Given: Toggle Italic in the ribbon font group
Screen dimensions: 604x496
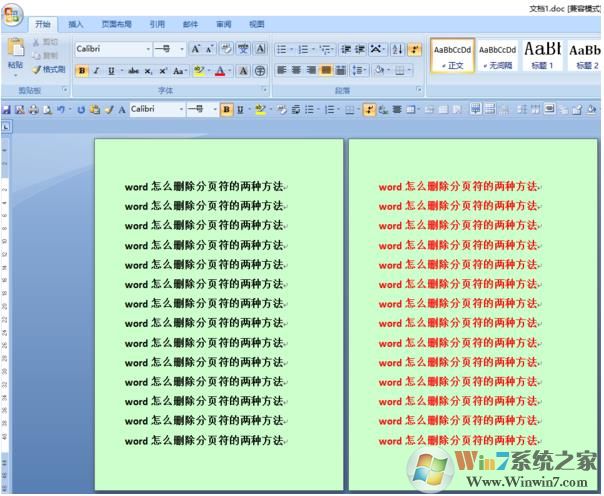Looking at the screenshot, I should click(96, 71).
